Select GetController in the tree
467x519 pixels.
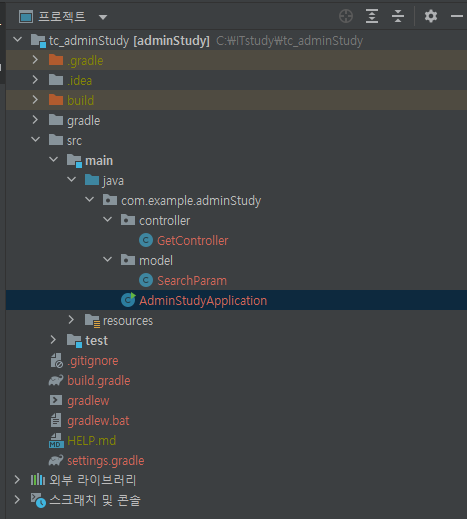(193, 240)
